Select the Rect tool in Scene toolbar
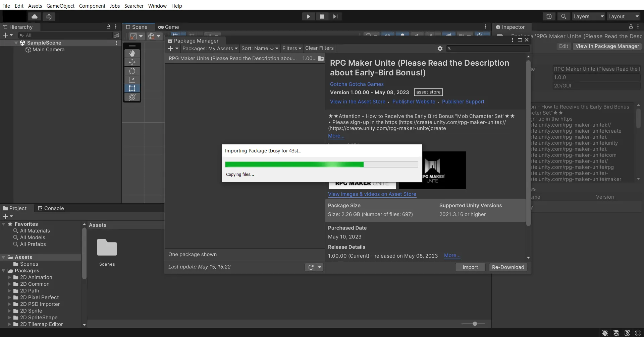The width and height of the screenshot is (644, 337). 132,88
